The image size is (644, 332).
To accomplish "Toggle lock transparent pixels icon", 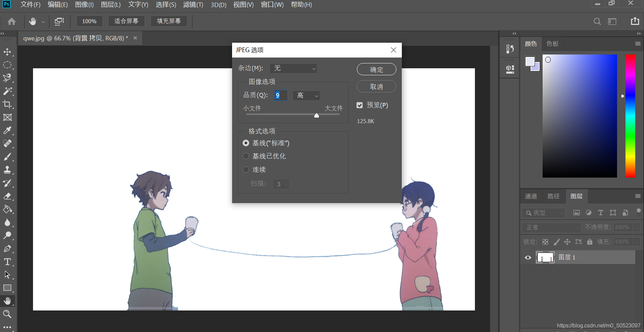I will click(545, 242).
